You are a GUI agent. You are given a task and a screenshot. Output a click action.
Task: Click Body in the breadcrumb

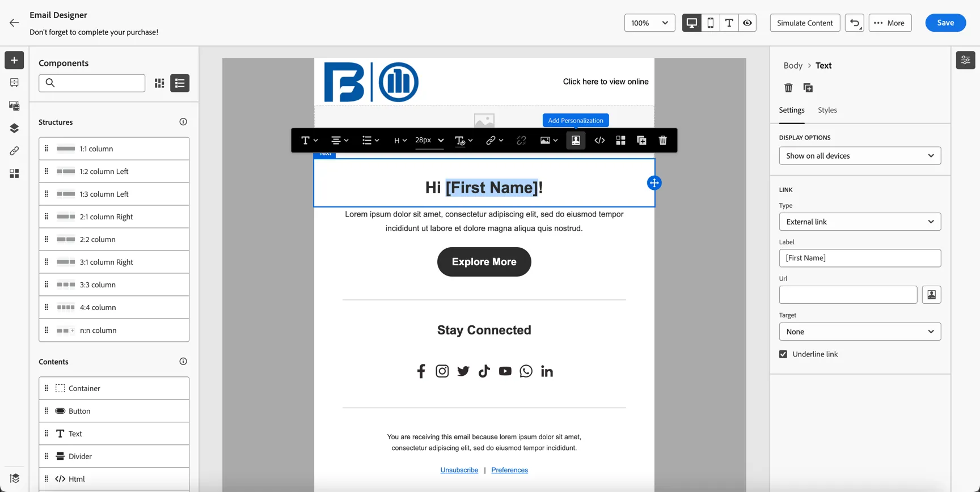[793, 65]
